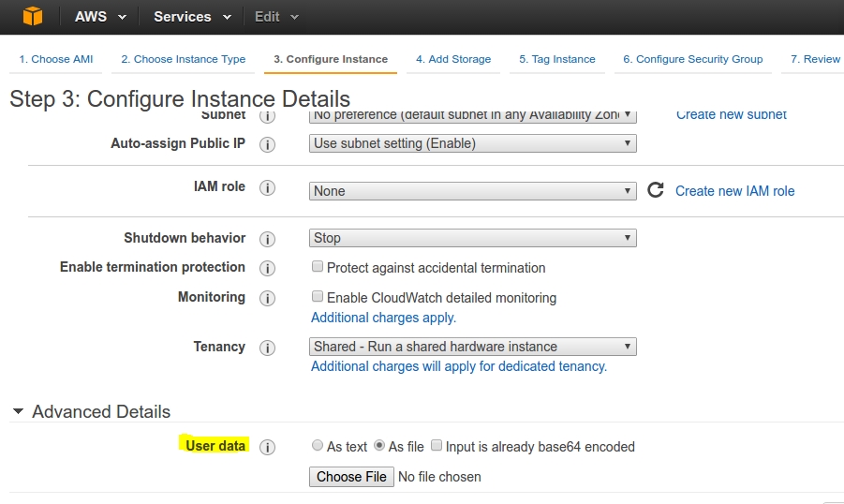Show Tenancy info tooltip icon

click(x=267, y=348)
